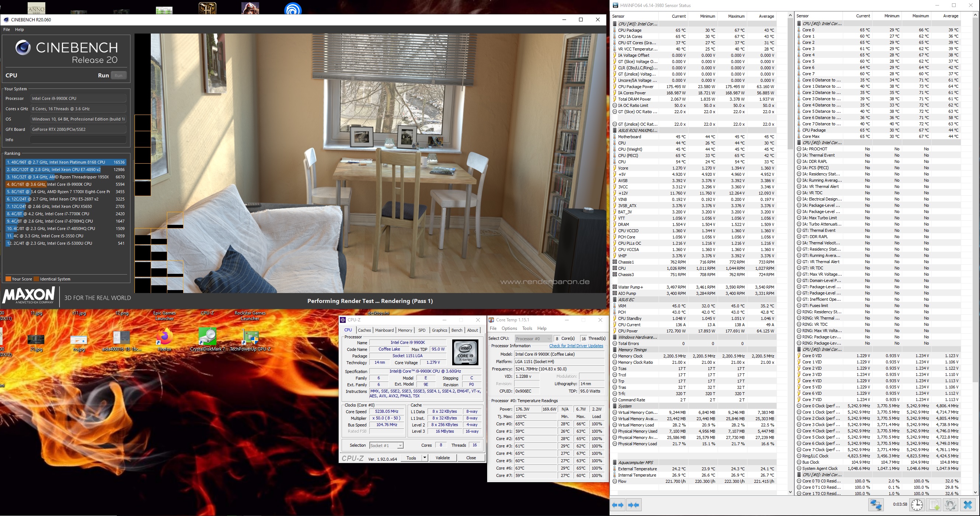
Task: Click Check for Intel Driver Updates link
Action: 576,346
